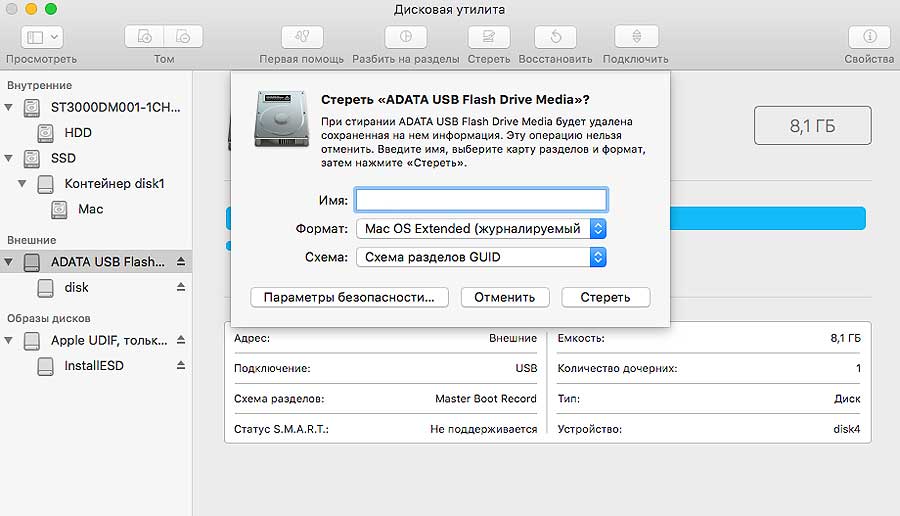Click the Внутренние section header

[40, 85]
